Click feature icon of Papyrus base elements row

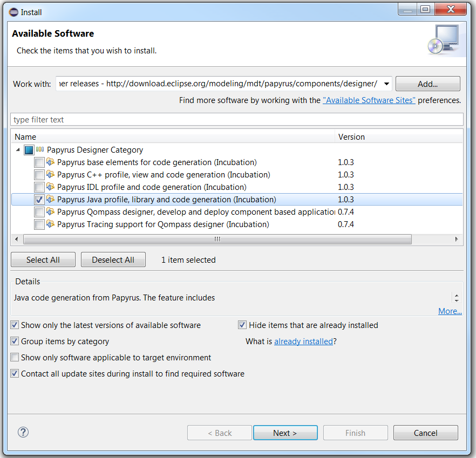[50, 162]
